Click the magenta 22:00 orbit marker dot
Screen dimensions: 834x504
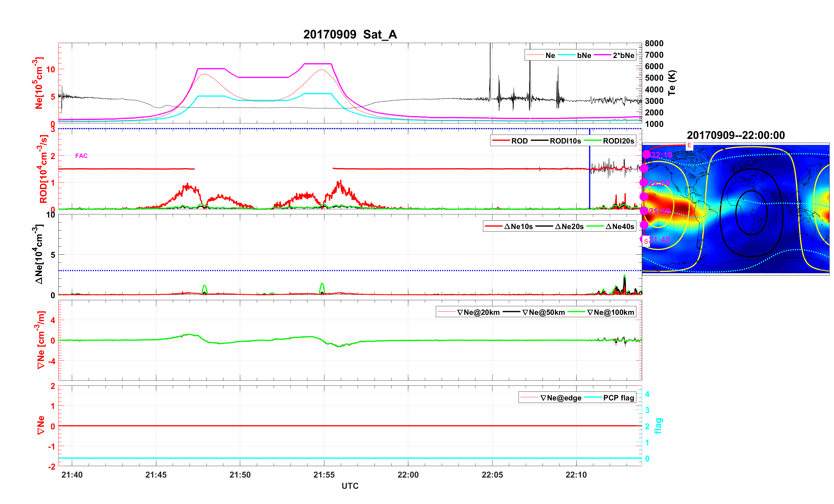pos(644,182)
